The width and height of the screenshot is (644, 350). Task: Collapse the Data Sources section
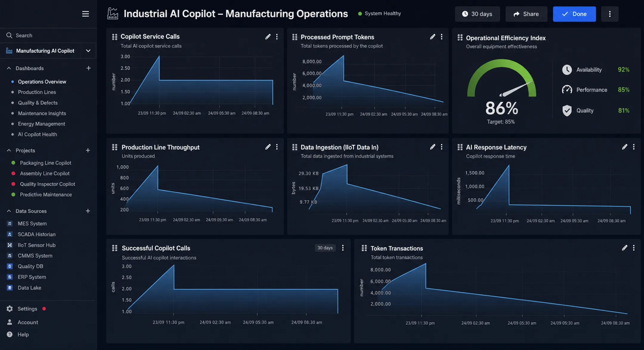tap(9, 211)
